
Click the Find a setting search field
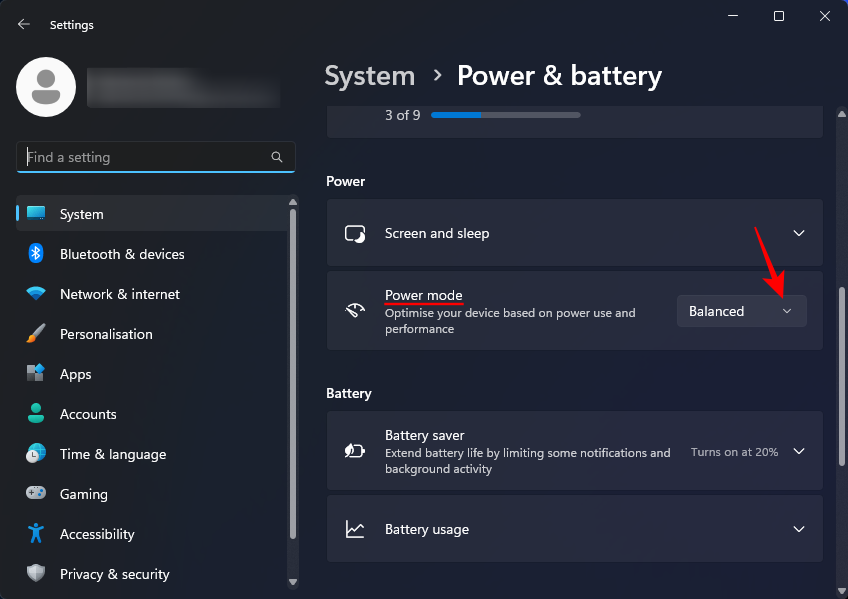(x=140, y=157)
